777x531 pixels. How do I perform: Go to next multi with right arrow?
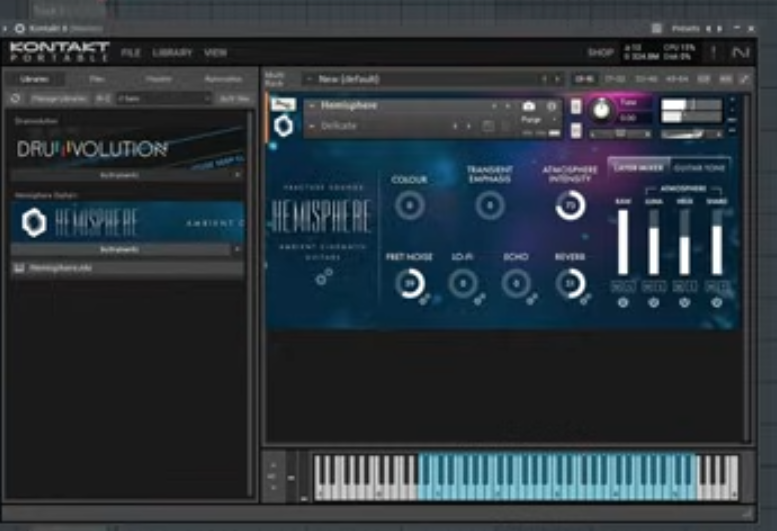557,79
